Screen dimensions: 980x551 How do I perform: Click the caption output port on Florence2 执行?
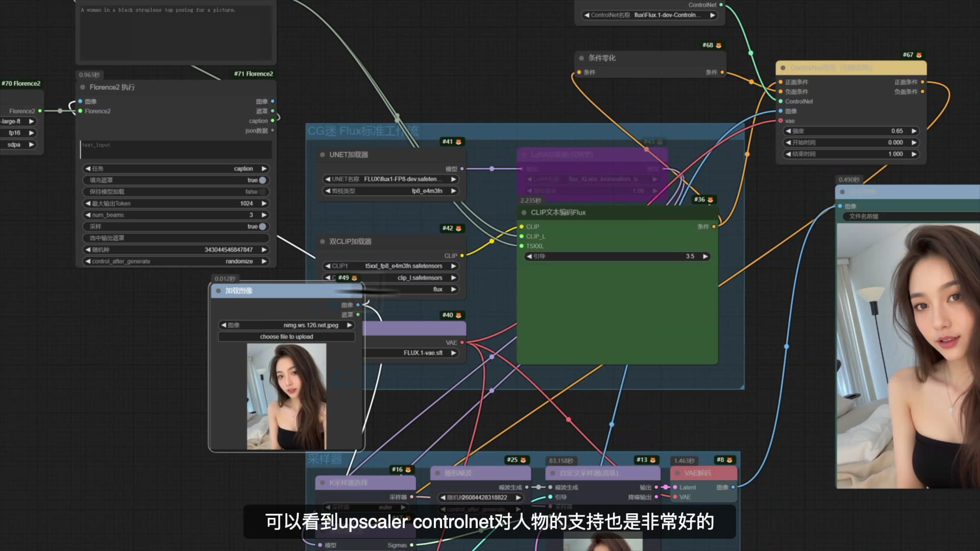273,121
